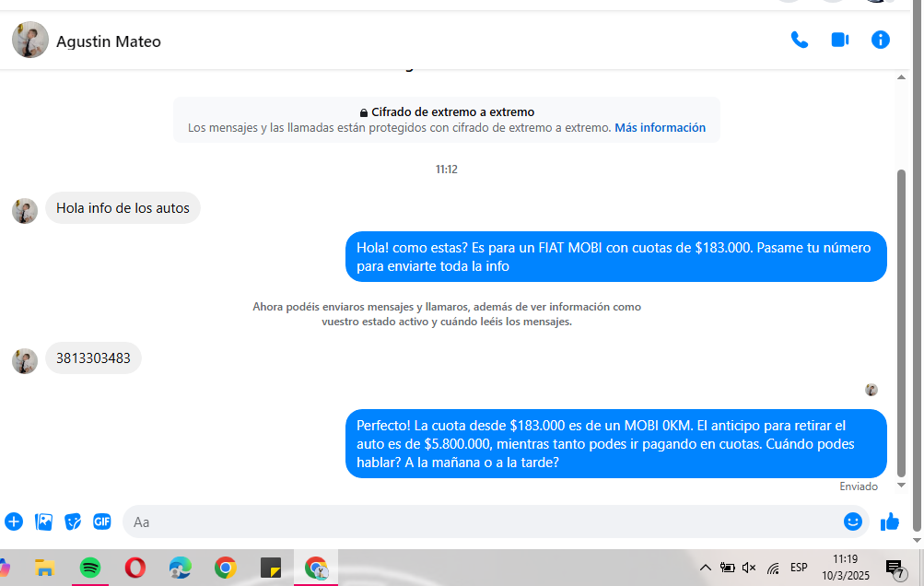Open the 'Más información' encryption link
The width and height of the screenshot is (924, 586).
click(660, 128)
